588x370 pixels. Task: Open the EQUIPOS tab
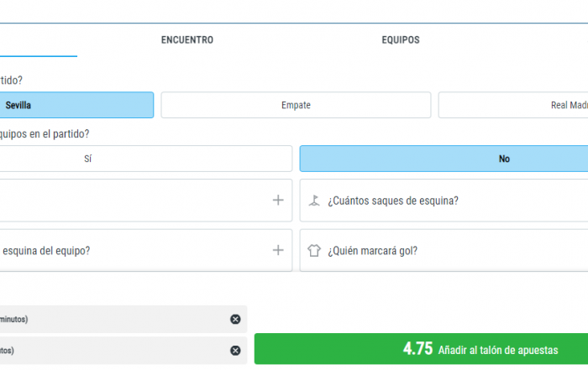[400, 40]
